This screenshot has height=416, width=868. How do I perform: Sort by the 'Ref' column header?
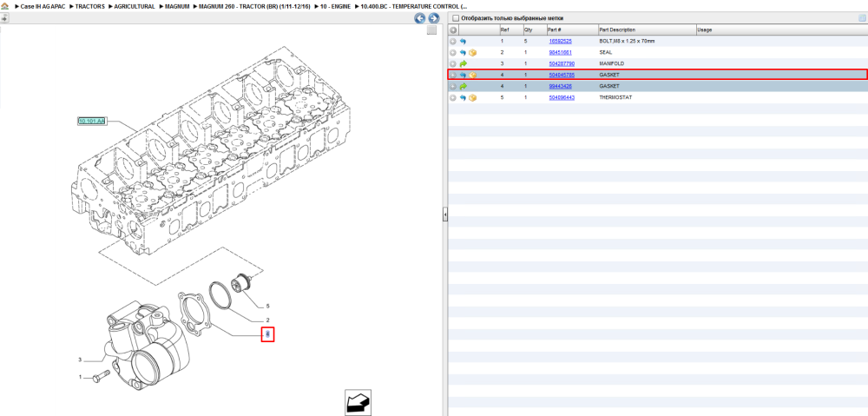pyautogui.click(x=510, y=30)
